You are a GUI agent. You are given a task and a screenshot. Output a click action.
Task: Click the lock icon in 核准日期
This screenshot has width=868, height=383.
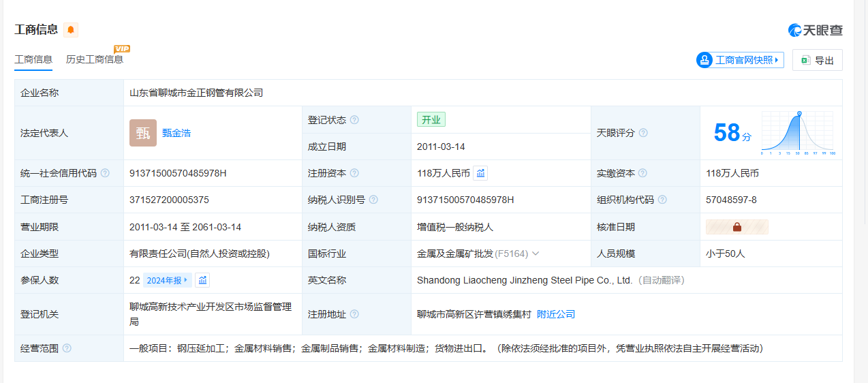737,227
